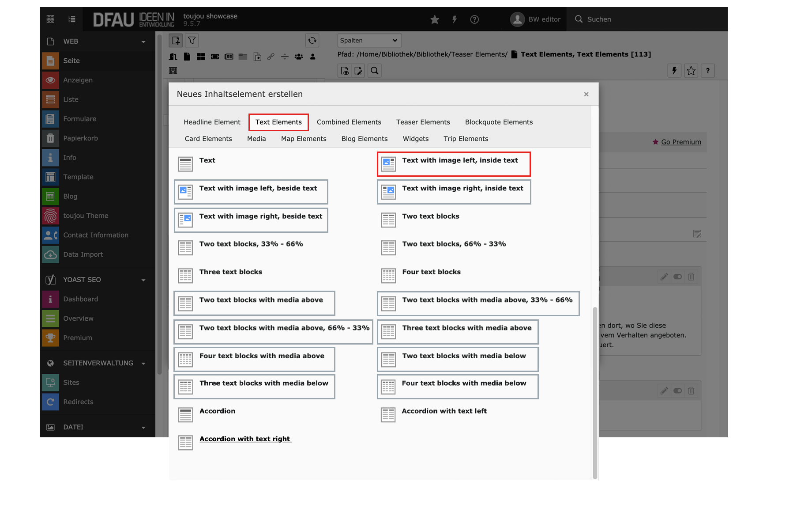The width and height of the screenshot is (812, 508).
Task: Bookmark this page with docheader star button
Action: coord(691,71)
